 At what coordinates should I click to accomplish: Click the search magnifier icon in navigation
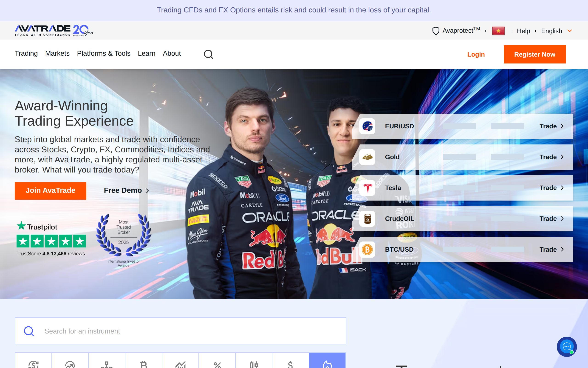click(x=208, y=54)
